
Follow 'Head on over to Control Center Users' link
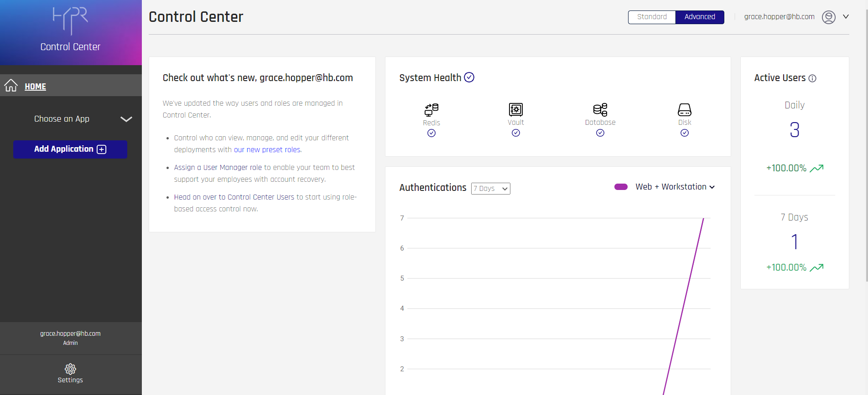pyautogui.click(x=234, y=197)
